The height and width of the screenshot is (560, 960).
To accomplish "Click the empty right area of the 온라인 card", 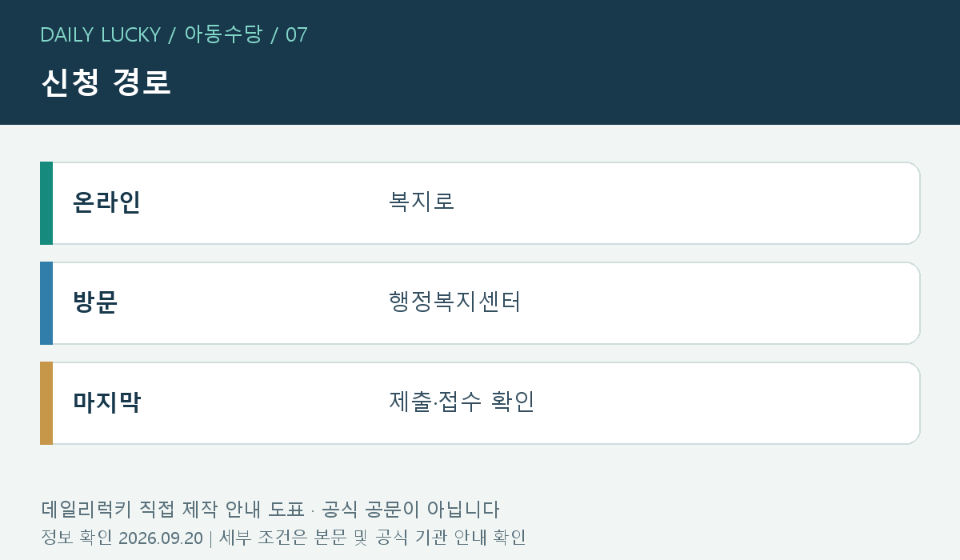I will [720, 203].
